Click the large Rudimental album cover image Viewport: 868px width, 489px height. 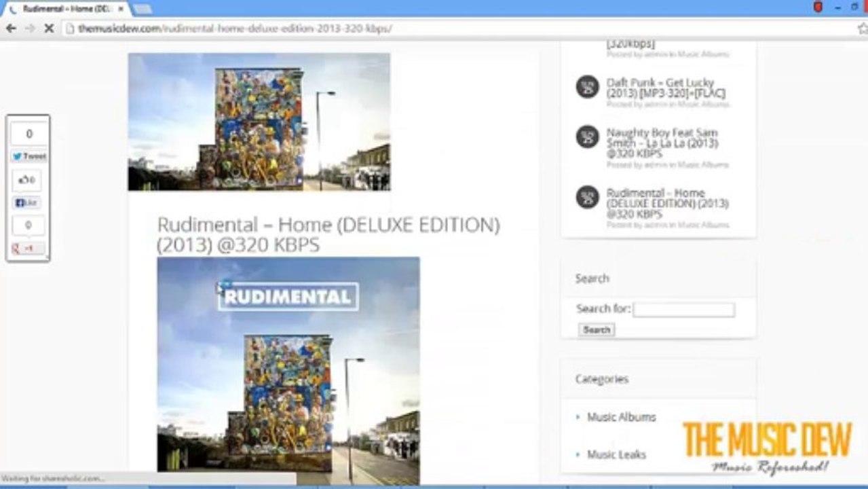point(288,371)
